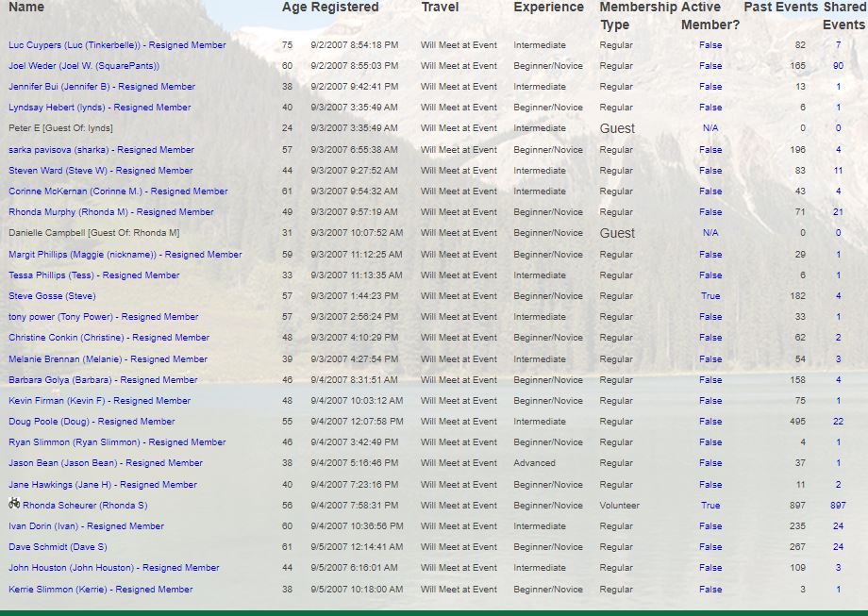
Task: Click registered date 9/2/2007 8:54:18 PM
Action: [355, 45]
